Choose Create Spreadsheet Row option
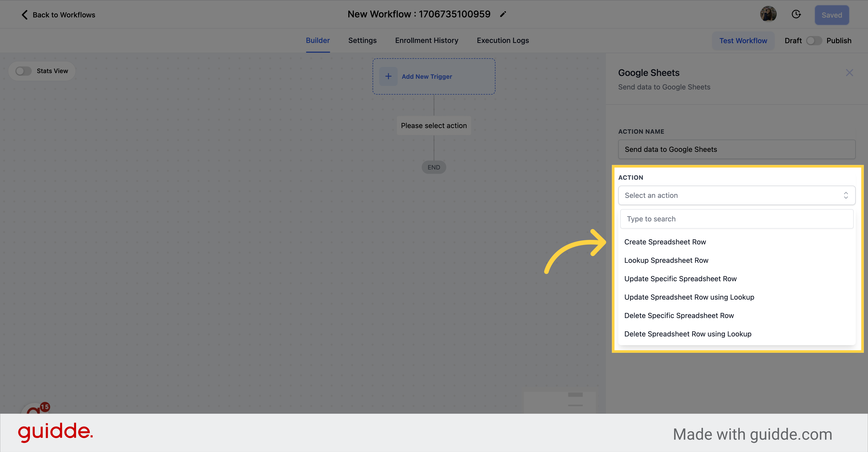The height and width of the screenshot is (452, 868). (x=736, y=242)
